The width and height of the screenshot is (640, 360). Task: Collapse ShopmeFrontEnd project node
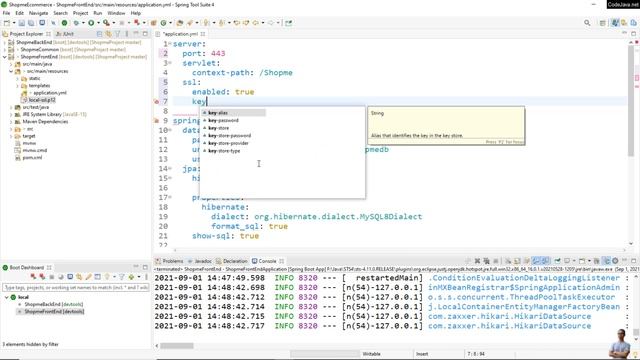[5, 57]
